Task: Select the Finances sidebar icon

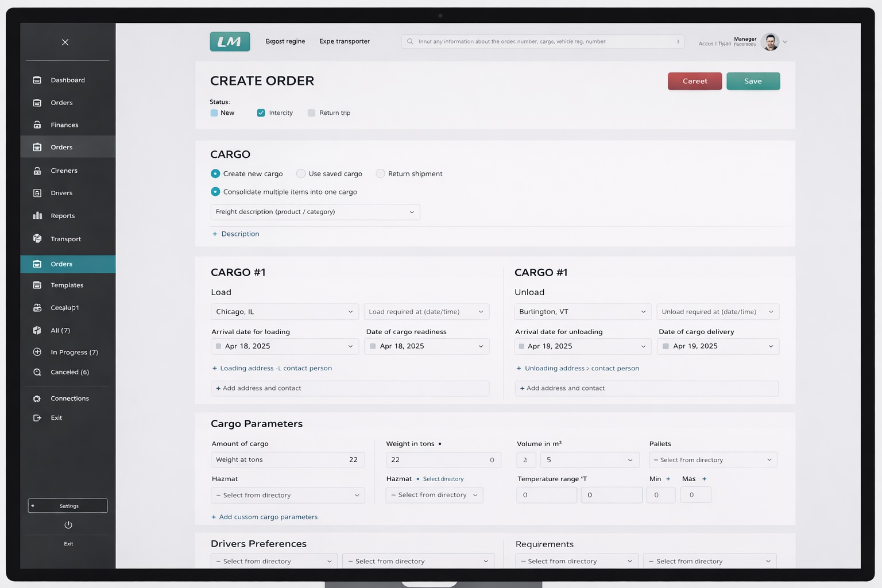Action: pyautogui.click(x=37, y=125)
